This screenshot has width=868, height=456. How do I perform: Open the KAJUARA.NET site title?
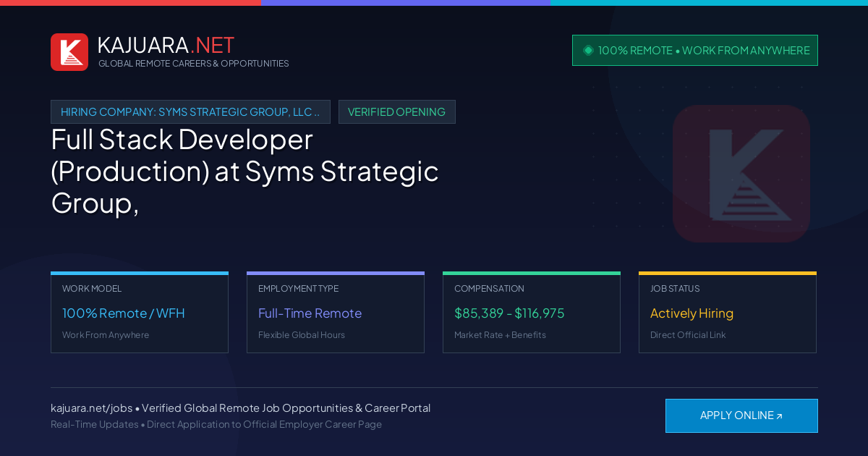pyautogui.click(x=166, y=45)
